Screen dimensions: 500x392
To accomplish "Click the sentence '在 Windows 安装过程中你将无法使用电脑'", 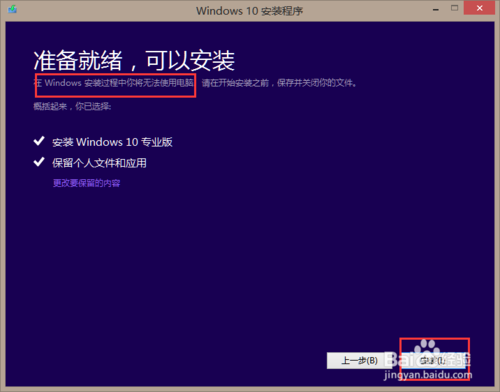I will click(114, 83).
